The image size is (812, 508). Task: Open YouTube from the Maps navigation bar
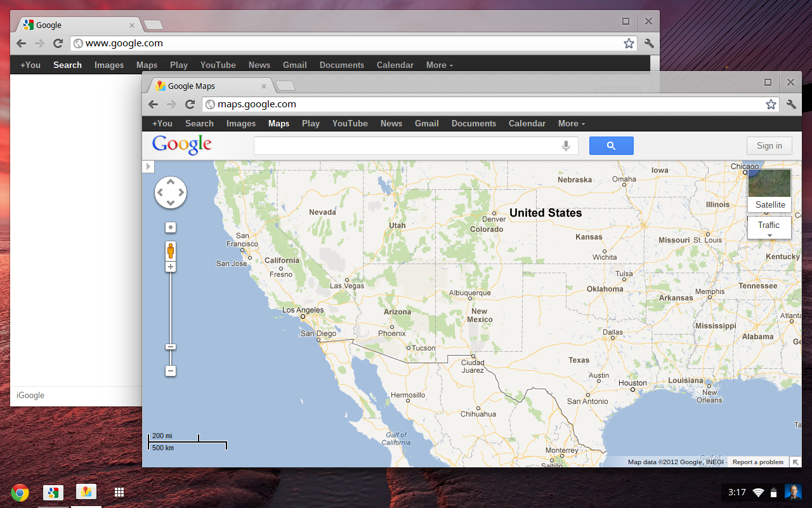[350, 124]
